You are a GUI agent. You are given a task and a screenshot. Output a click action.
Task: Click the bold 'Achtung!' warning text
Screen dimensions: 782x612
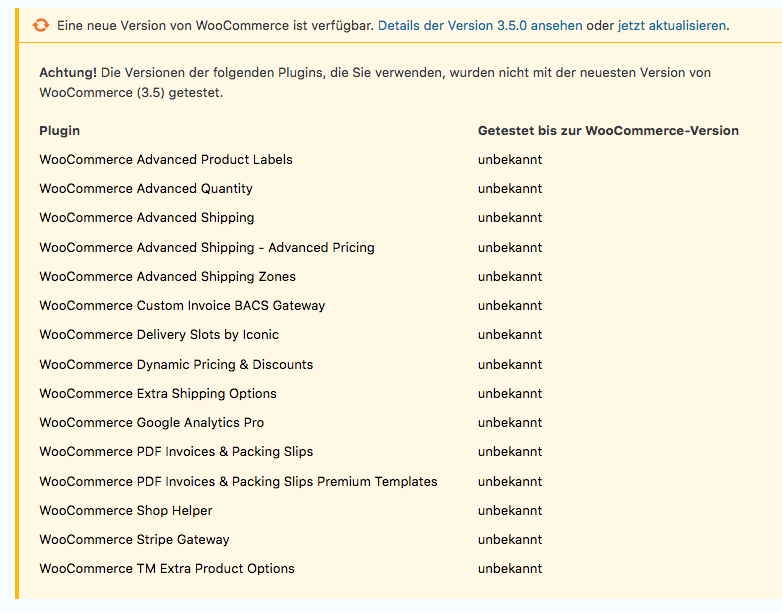(68, 72)
